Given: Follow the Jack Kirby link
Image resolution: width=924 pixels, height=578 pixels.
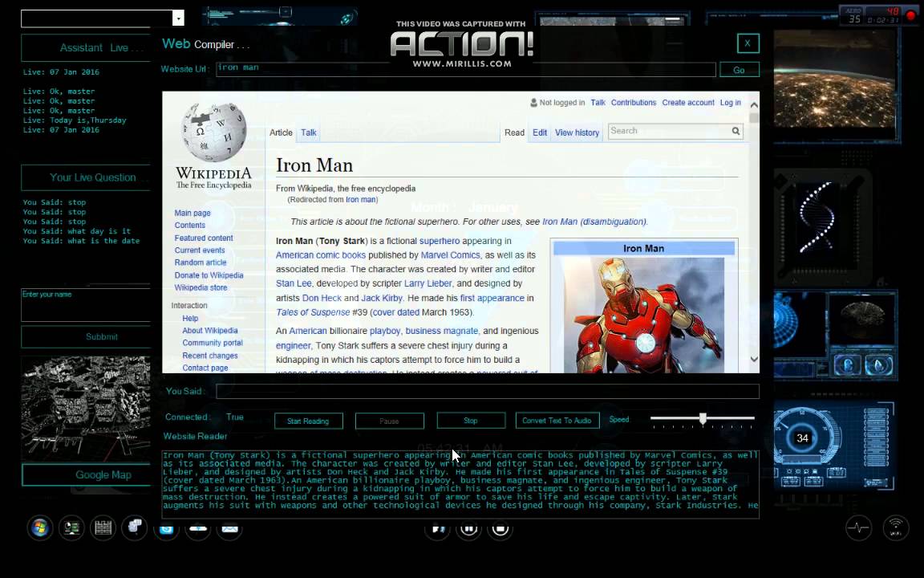Looking at the screenshot, I should click(x=381, y=299).
